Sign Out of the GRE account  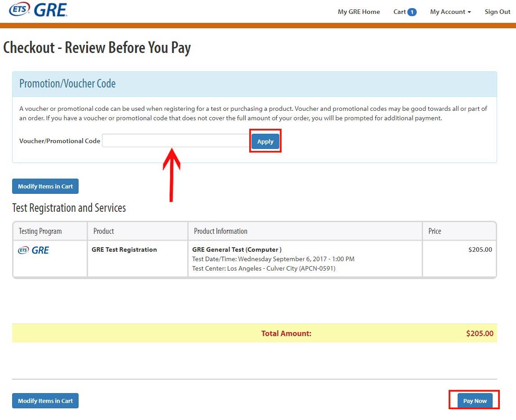[x=497, y=12]
